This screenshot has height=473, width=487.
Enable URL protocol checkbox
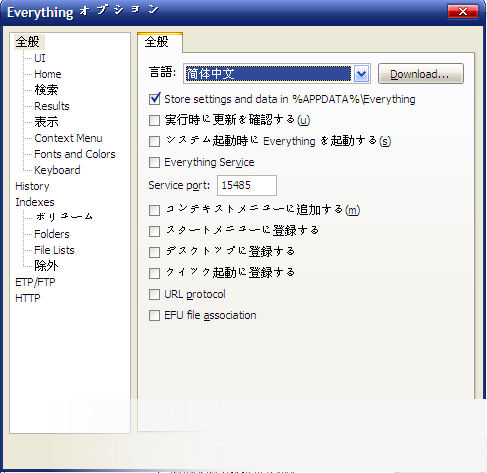(154, 295)
